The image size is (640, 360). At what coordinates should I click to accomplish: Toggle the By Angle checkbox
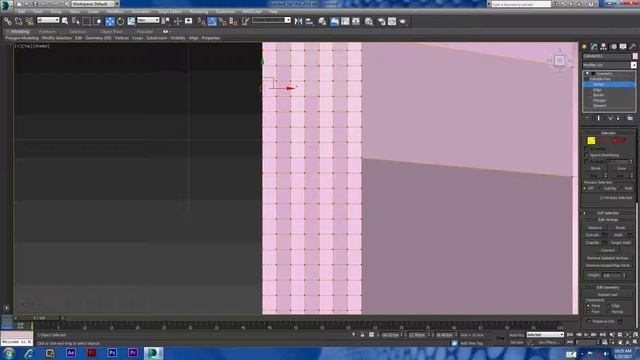pos(587,162)
